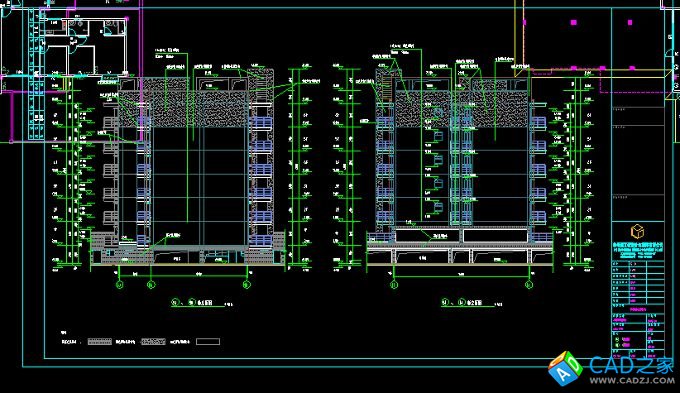Image resolution: width=680 pixels, height=393 pixels.
Task: Click the cyan staircase column beside floor plan
Action: pyautogui.click(x=36, y=74)
